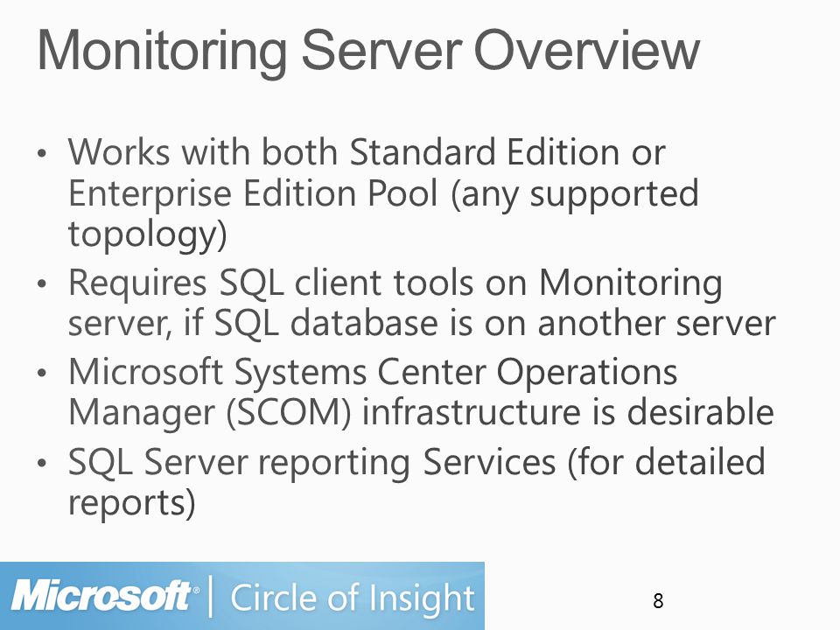The height and width of the screenshot is (630, 840).
Task: Click the blue footer banner background
Action: coord(242,596)
